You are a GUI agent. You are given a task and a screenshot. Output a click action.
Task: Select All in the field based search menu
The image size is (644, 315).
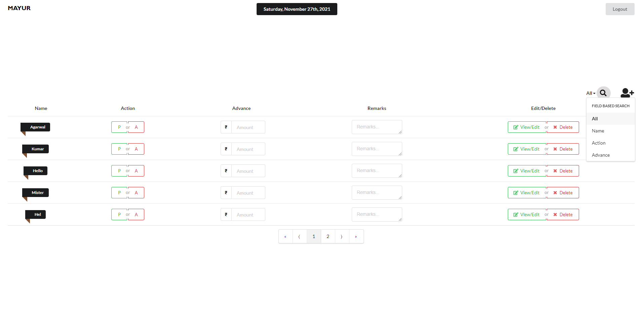[x=595, y=118]
